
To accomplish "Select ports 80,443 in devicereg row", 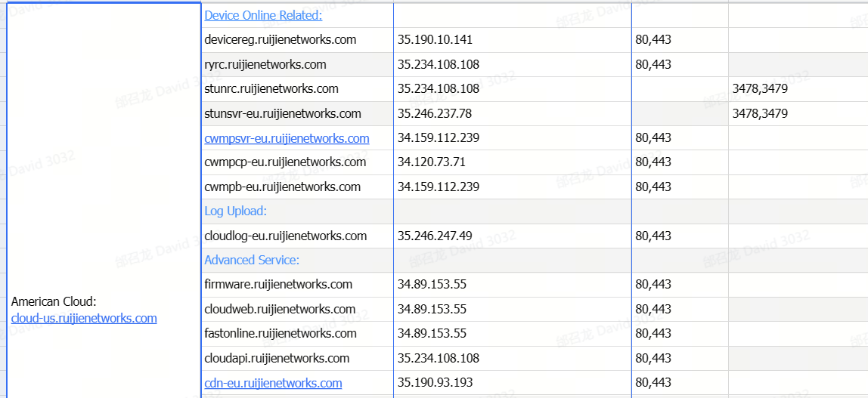I will pyautogui.click(x=654, y=40).
